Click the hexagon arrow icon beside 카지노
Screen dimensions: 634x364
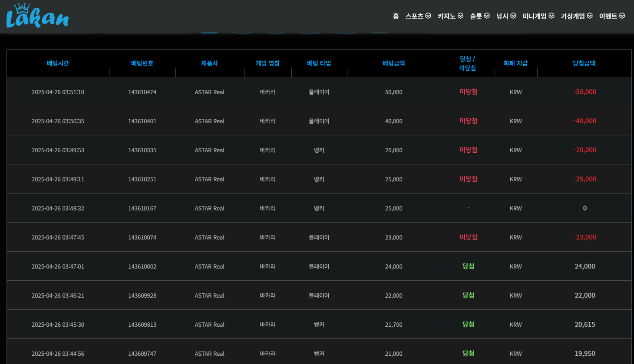460,16
